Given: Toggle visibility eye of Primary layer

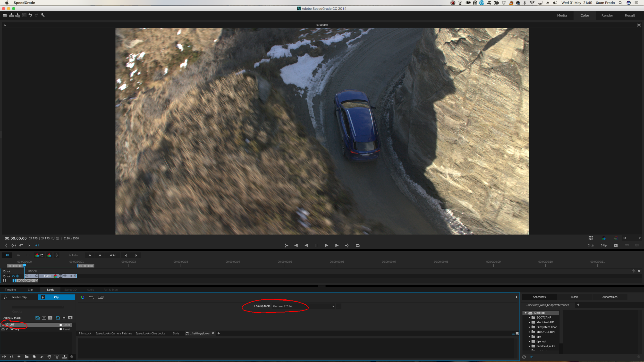Looking at the screenshot, I should 3,329.
